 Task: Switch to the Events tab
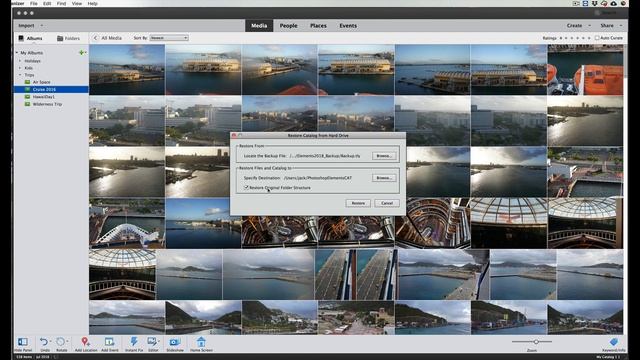348,26
